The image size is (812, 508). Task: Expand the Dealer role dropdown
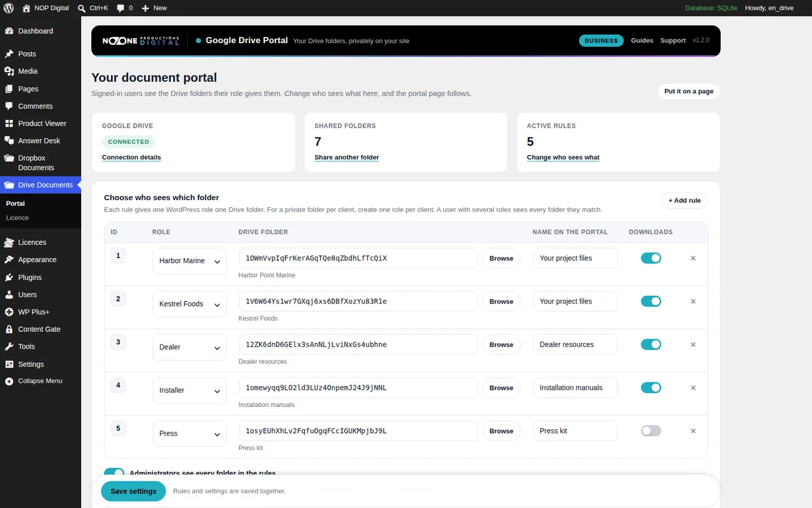coord(190,347)
